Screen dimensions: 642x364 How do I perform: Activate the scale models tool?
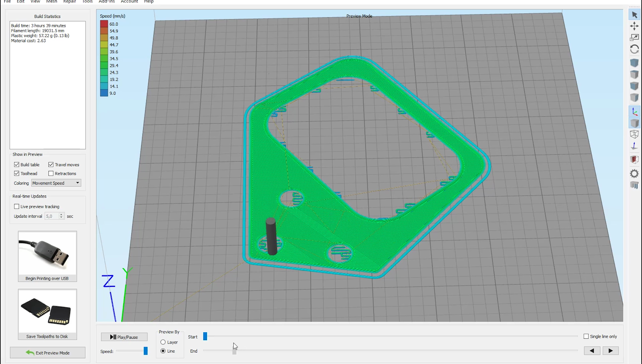pos(634,37)
